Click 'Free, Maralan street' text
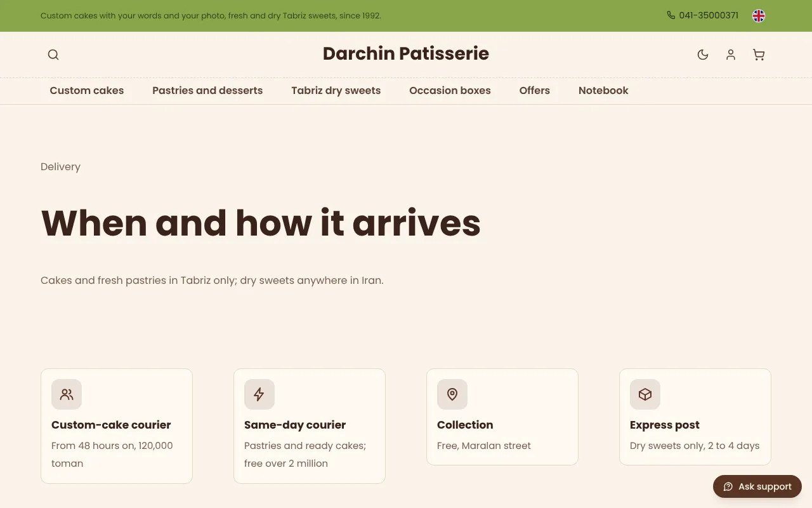 tap(484, 446)
